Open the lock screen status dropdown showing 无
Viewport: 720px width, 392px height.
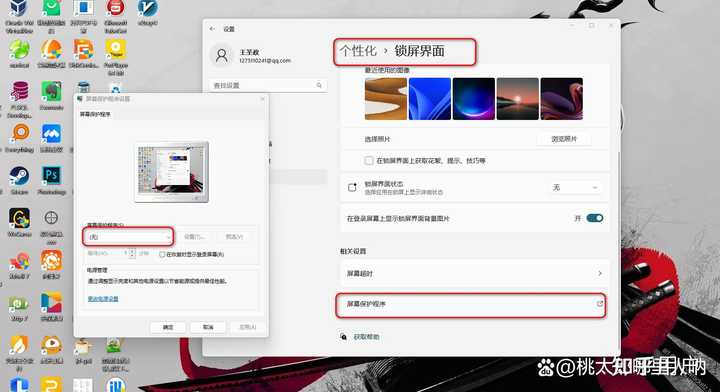click(x=575, y=187)
